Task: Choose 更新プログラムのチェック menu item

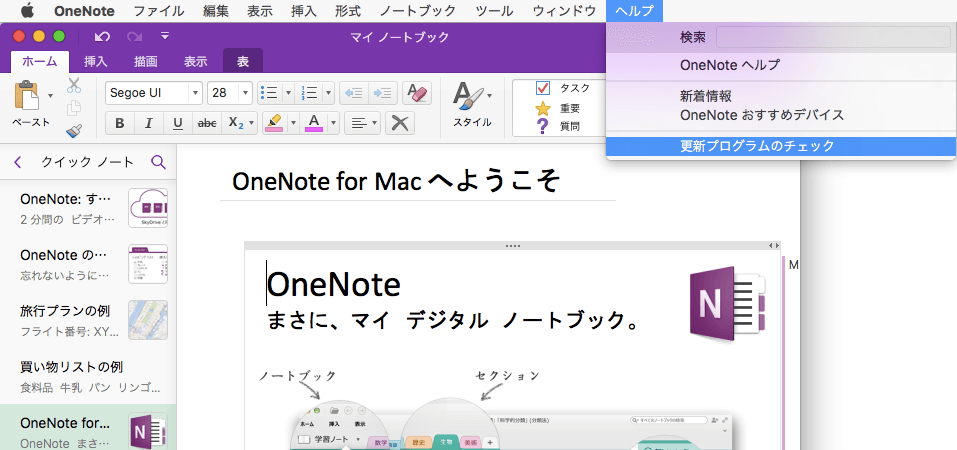Action: point(781,146)
